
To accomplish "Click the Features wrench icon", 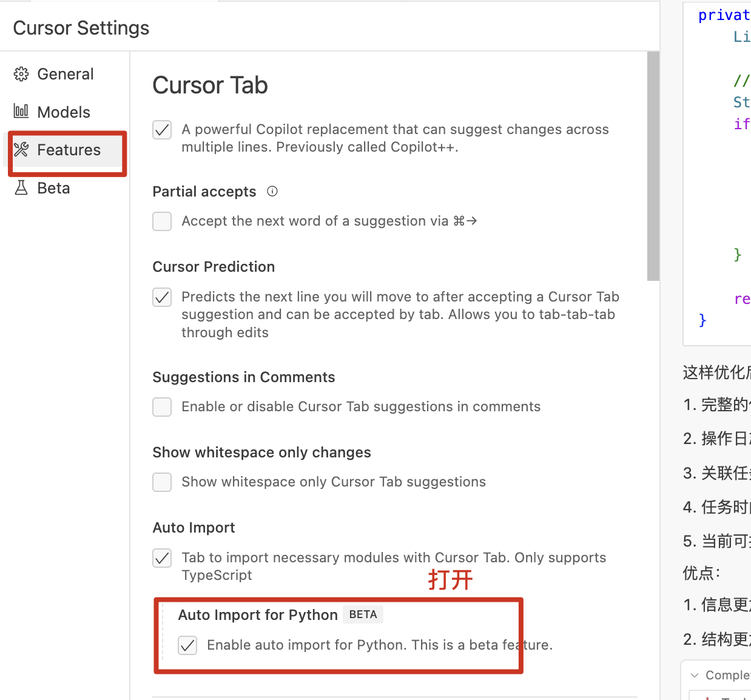I will 21,149.
